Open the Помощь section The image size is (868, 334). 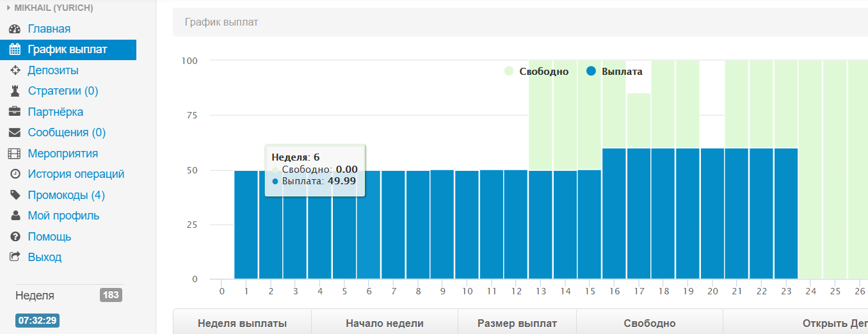coord(49,237)
